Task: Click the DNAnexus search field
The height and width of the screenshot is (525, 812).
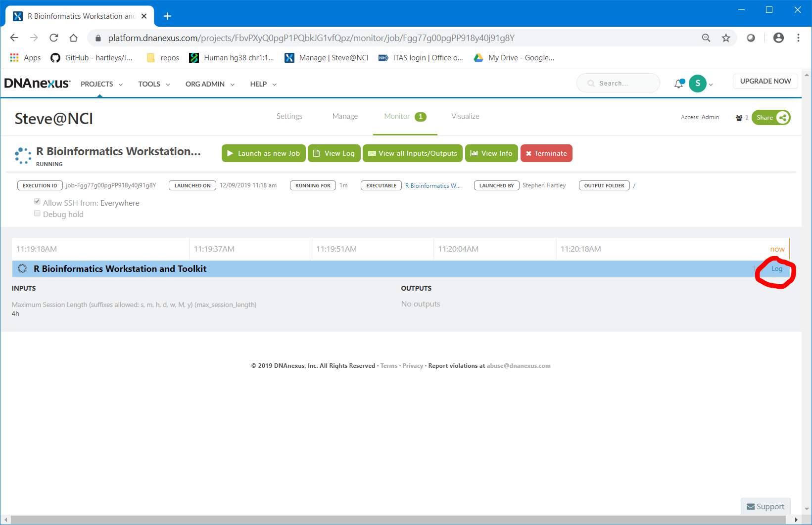Action: (619, 84)
